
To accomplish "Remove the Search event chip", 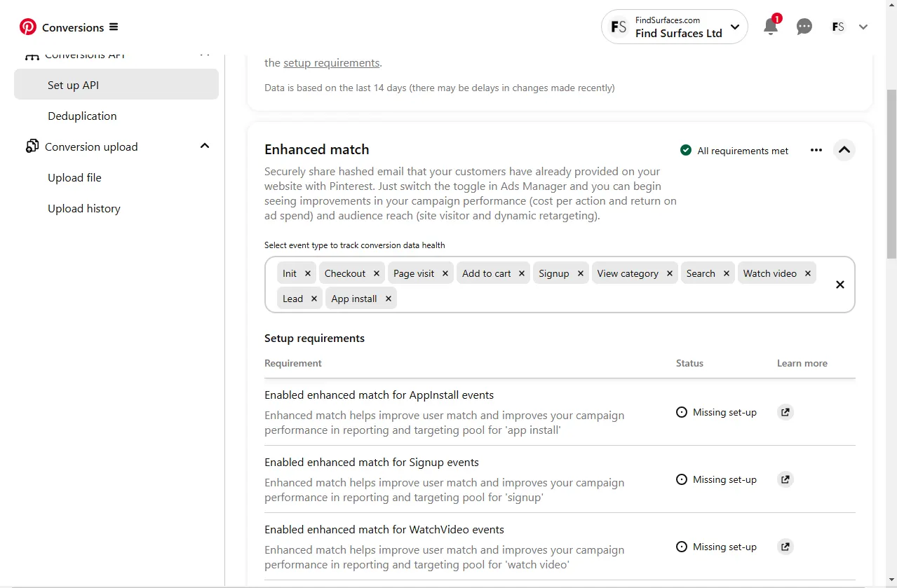I will [x=727, y=273].
